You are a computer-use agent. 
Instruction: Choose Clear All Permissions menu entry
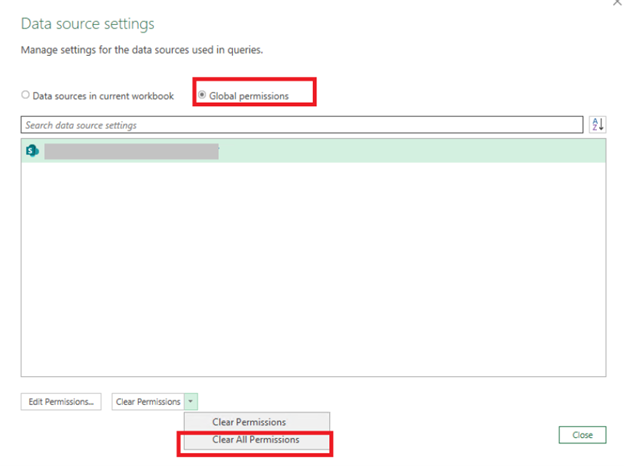click(257, 440)
